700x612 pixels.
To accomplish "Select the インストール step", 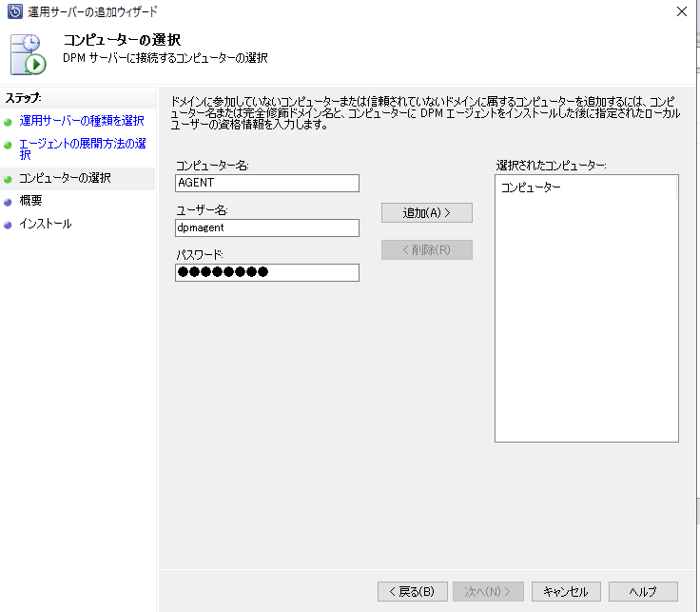I will click(46, 224).
